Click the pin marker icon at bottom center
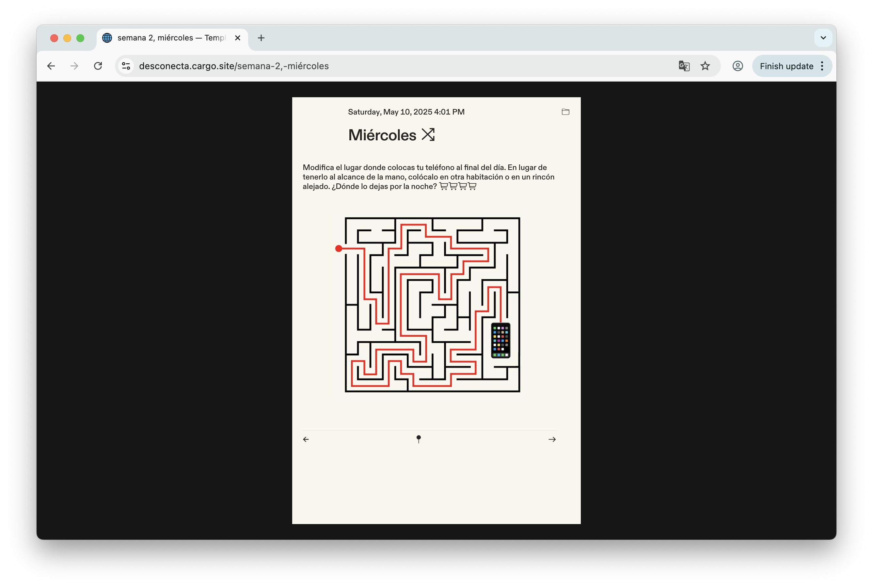Screen dimensions: 873x588 coord(419,439)
